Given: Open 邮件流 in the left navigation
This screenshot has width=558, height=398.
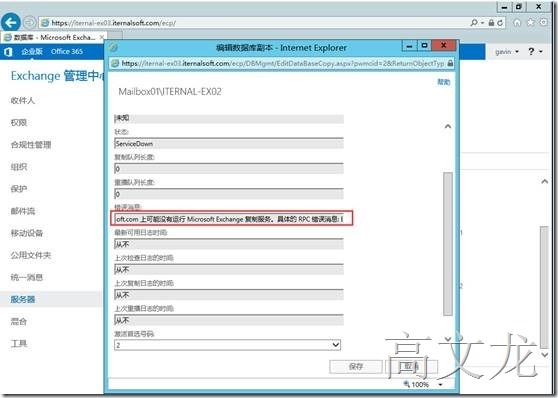Looking at the screenshot, I should coord(23,211).
